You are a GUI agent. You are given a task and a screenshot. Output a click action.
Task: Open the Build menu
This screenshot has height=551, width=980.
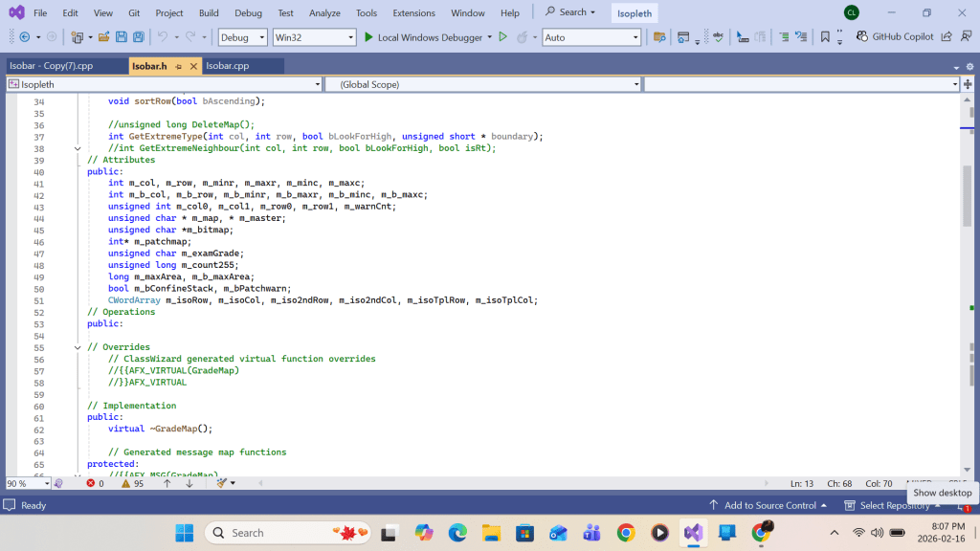pos(209,12)
